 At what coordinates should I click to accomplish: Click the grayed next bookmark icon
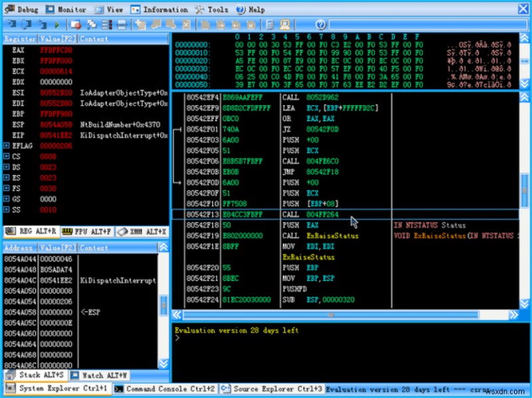pyautogui.click(x=171, y=25)
